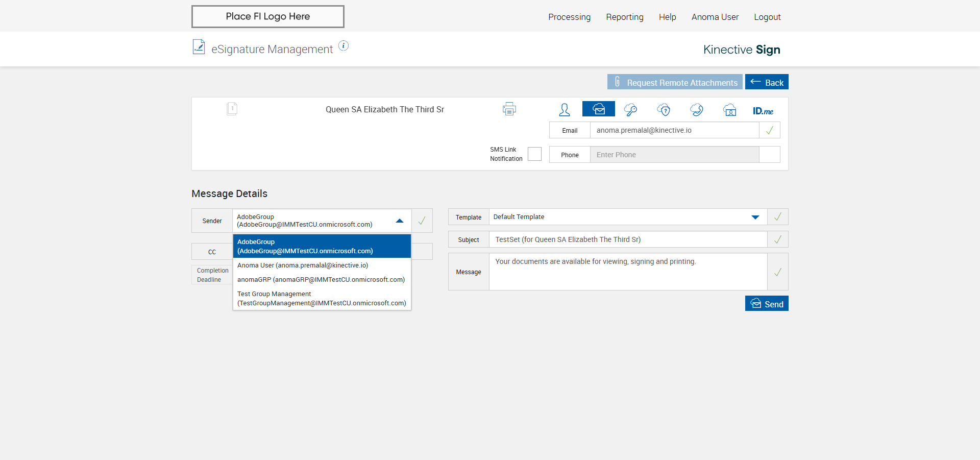This screenshot has width=980, height=460.
Task: Collapse the Sender dropdown
Action: pyautogui.click(x=400, y=221)
